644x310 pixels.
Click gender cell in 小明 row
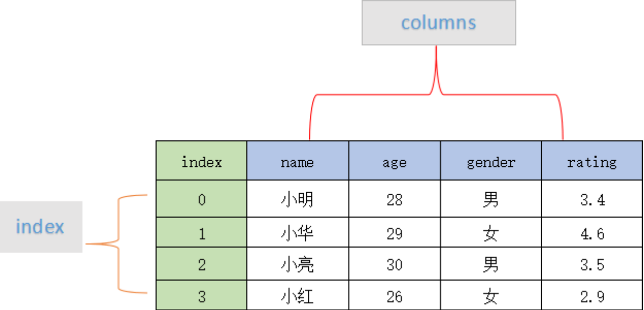tap(491, 199)
